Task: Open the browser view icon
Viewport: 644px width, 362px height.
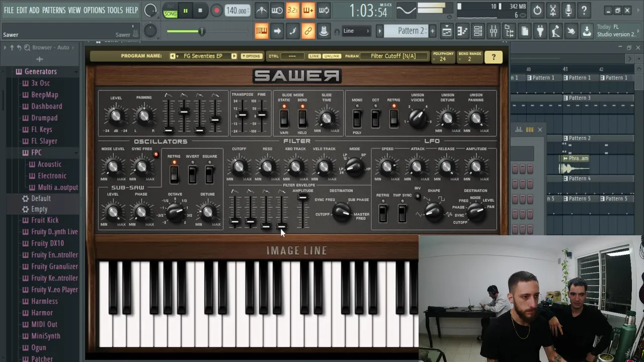Action: pyautogui.click(x=509, y=31)
